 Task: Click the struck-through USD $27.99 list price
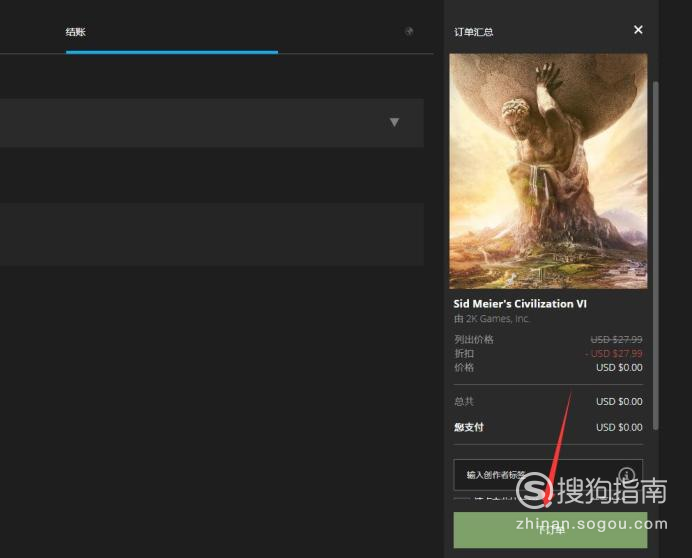click(617, 339)
